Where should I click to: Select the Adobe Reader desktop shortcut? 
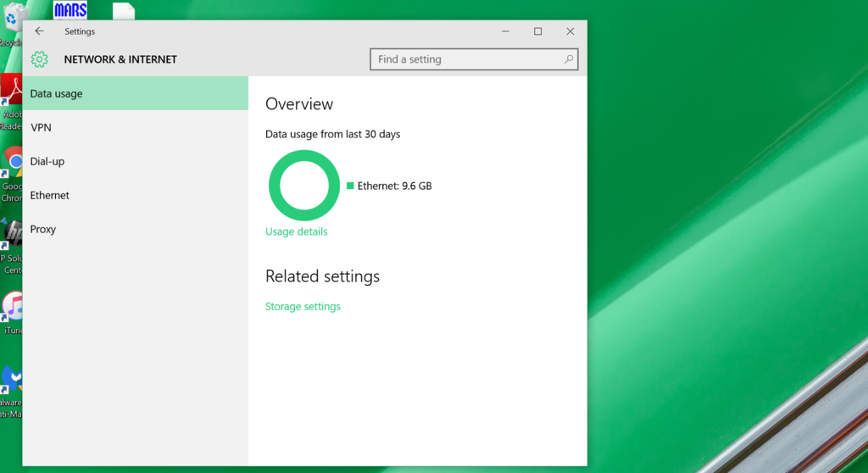tap(11, 90)
